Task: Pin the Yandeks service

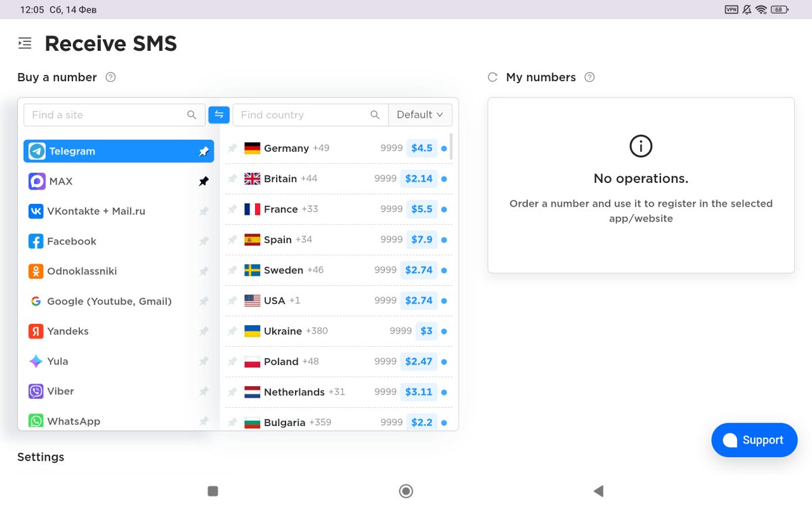Action: 204,331
